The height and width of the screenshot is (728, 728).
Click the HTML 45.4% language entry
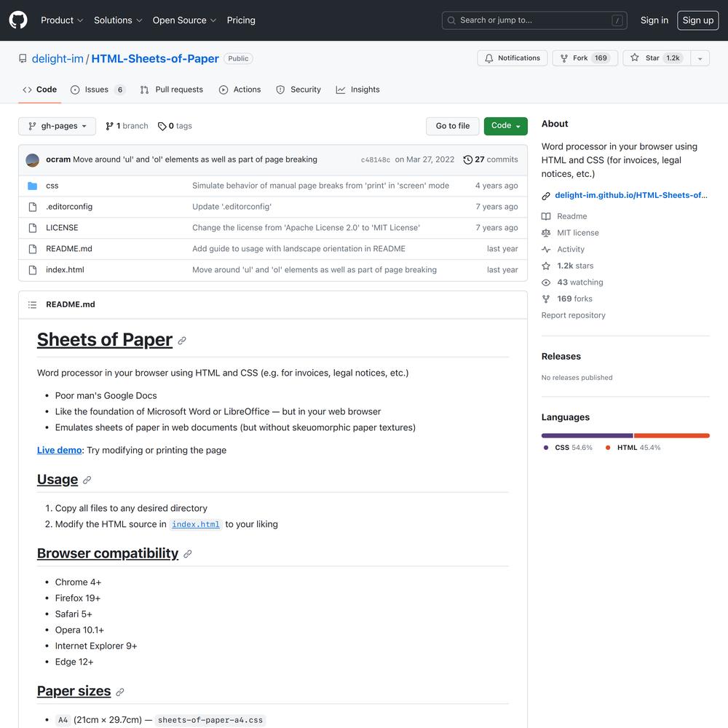[x=633, y=448]
